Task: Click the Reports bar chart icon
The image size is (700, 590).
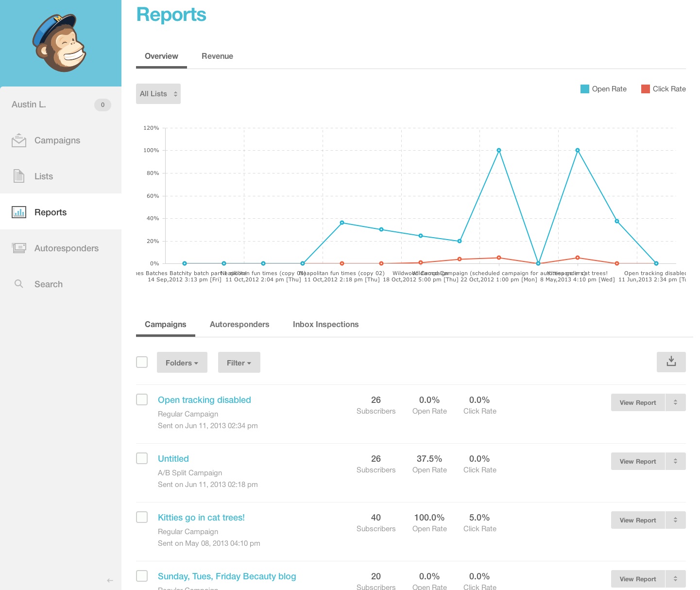Action: click(19, 212)
